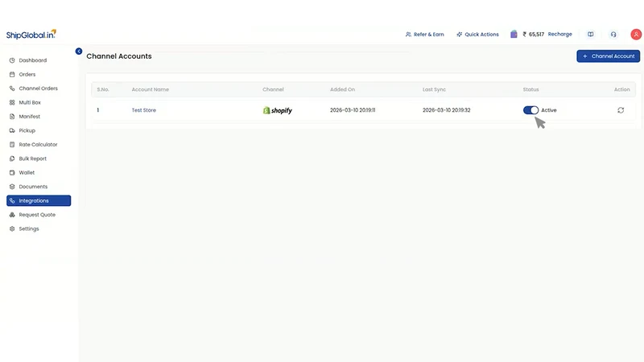Viewport: 644px width, 362px height.
Task: Select Manifest in sidebar
Action: pos(39,117)
